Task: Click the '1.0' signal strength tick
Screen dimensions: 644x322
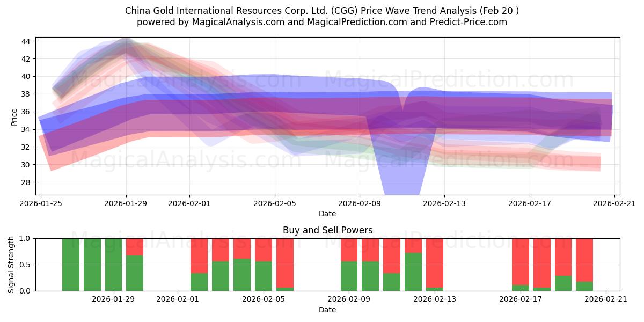Action: [x=25, y=238]
